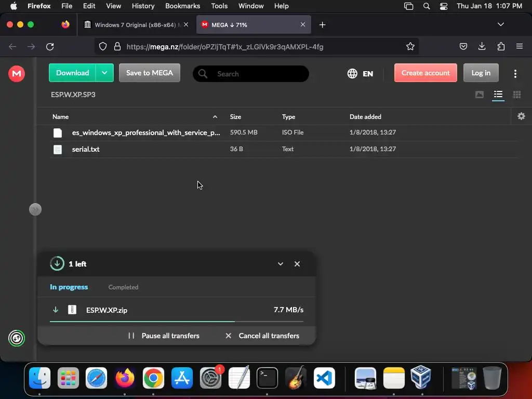Launch Visual Studio Code from the Dock

(324, 378)
